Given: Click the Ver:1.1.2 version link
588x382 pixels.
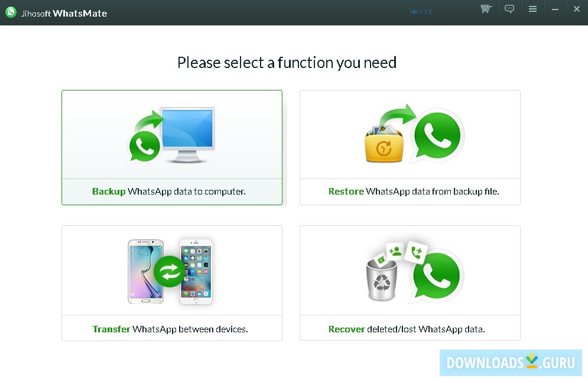Looking at the screenshot, I should 420,12.
